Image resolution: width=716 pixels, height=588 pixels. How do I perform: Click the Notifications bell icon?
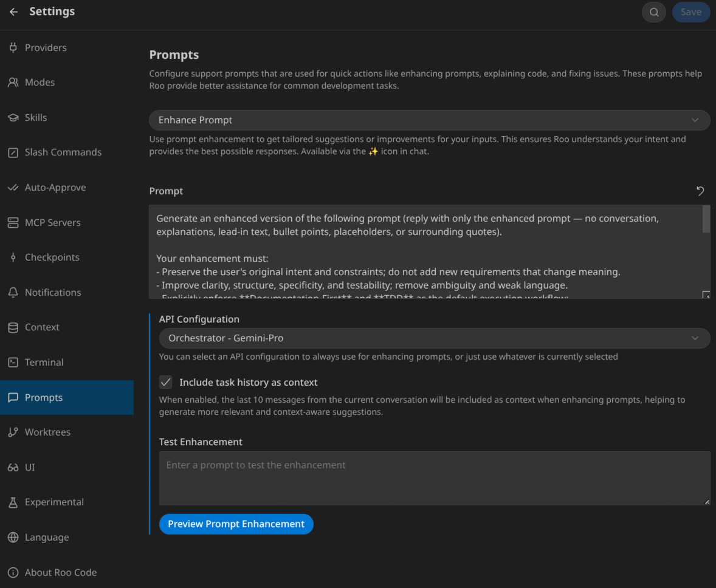[13, 292]
